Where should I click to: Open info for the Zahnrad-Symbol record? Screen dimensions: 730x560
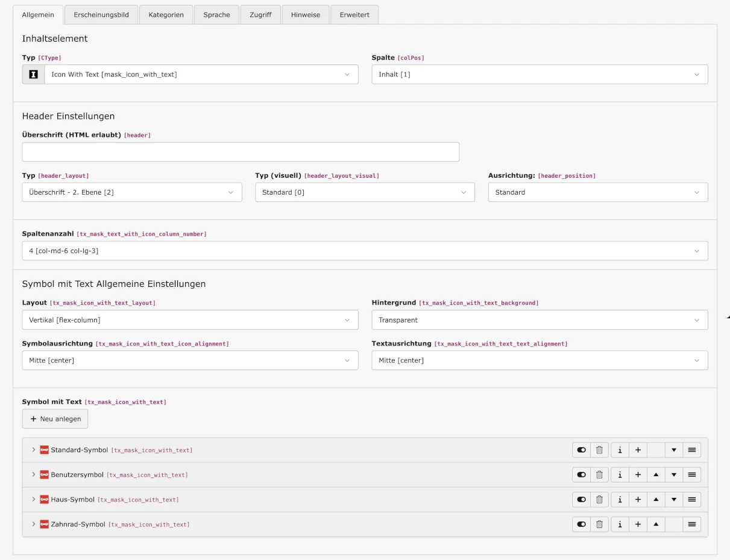click(620, 524)
